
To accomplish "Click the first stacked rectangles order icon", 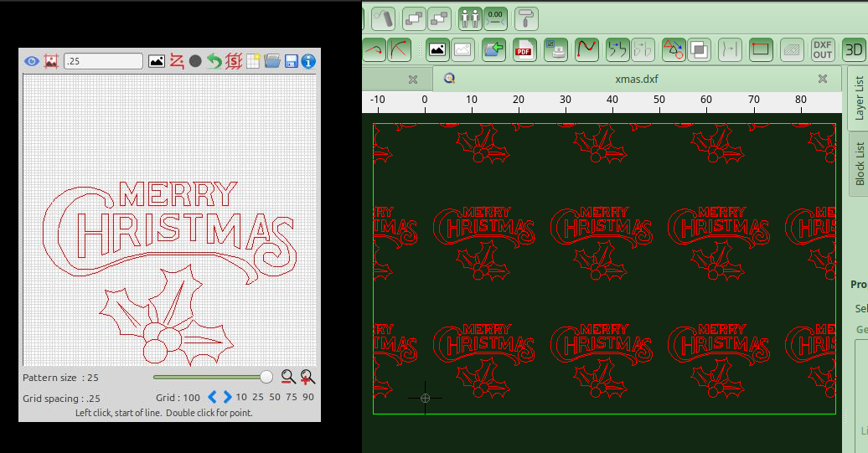I will (414, 18).
